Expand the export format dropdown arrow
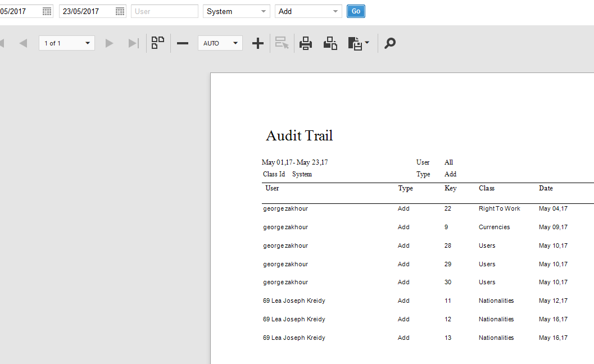 tap(367, 43)
